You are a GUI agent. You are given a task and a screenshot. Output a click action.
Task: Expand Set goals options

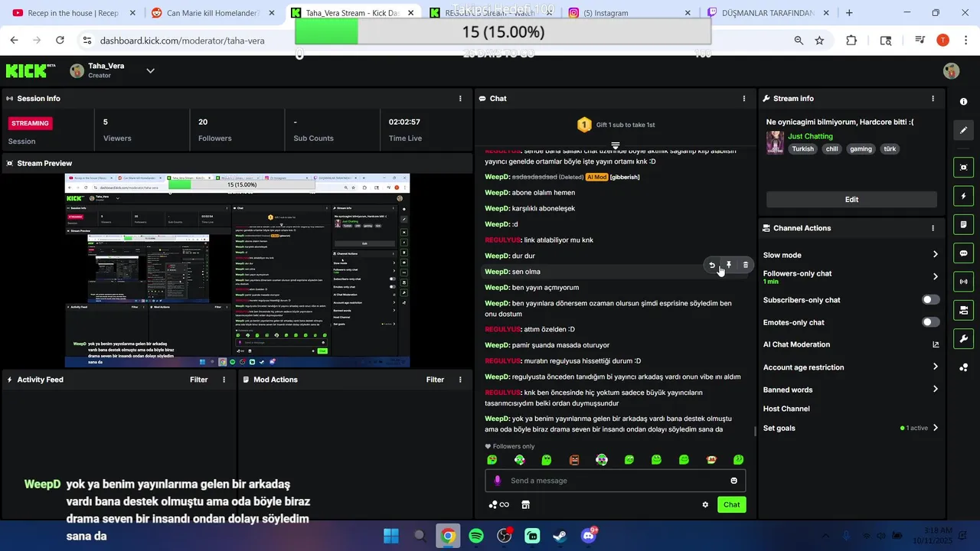pyautogui.click(x=936, y=429)
